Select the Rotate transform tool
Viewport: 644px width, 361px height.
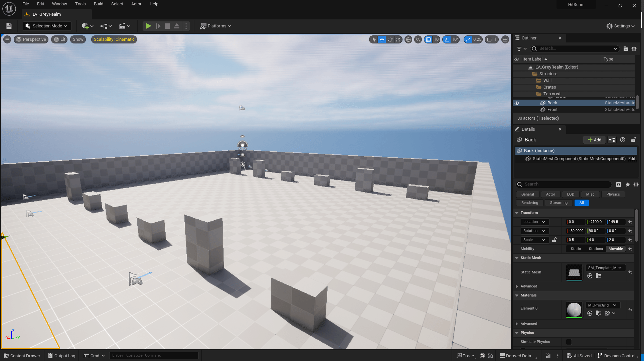[390, 39]
